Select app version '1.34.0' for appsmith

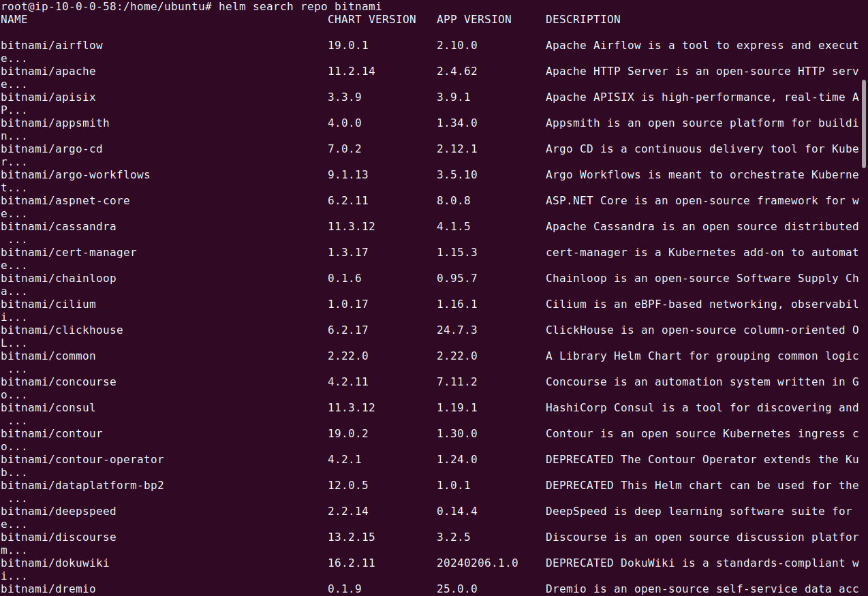457,123
